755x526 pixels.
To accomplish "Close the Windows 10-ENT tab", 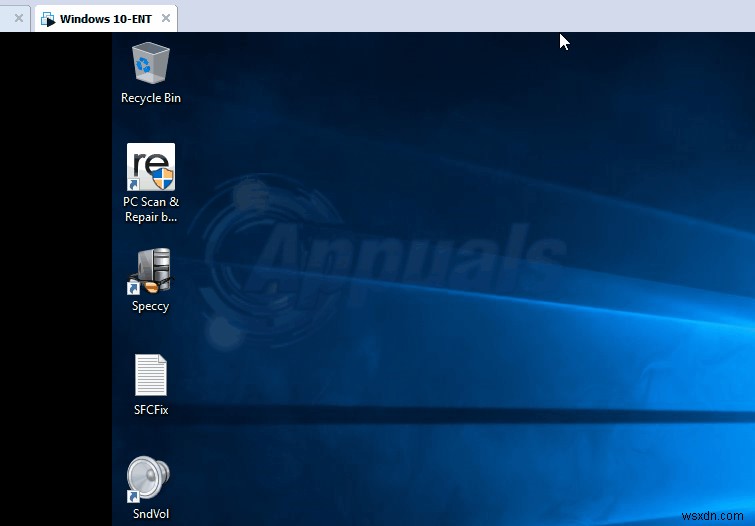I will click(x=166, y=18).
